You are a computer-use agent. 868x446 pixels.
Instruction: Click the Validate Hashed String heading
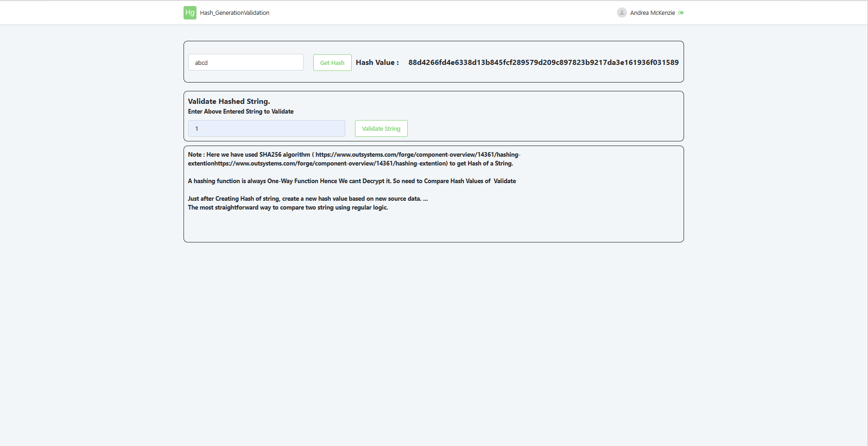pyautogui.click(x=229, y=102)
